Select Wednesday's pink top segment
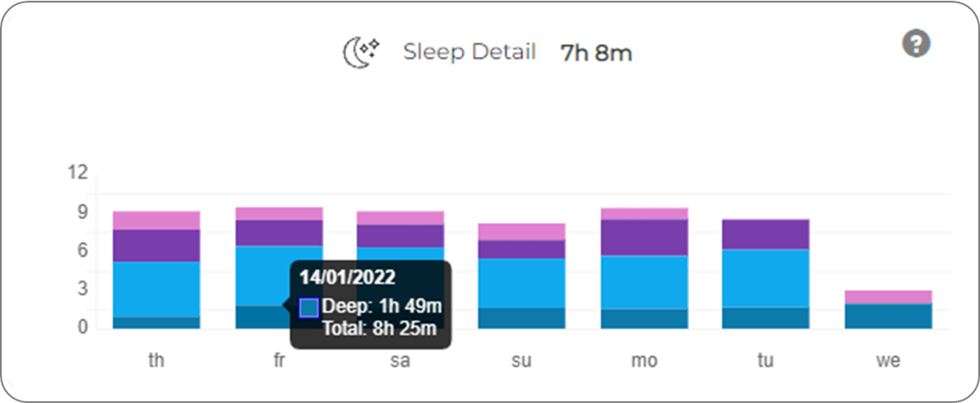Viewport: 980px width, 403px height. coord(888,297)
